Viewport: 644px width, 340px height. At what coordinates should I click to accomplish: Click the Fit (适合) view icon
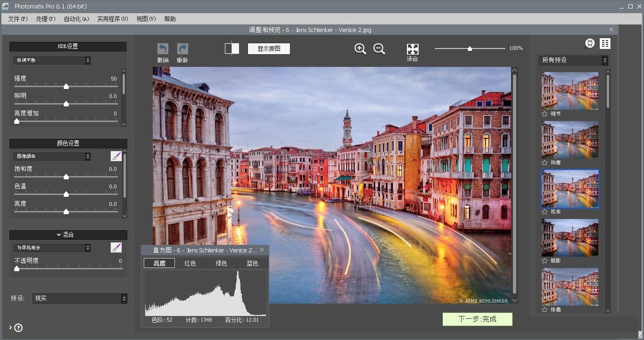[x=412, y=49]
